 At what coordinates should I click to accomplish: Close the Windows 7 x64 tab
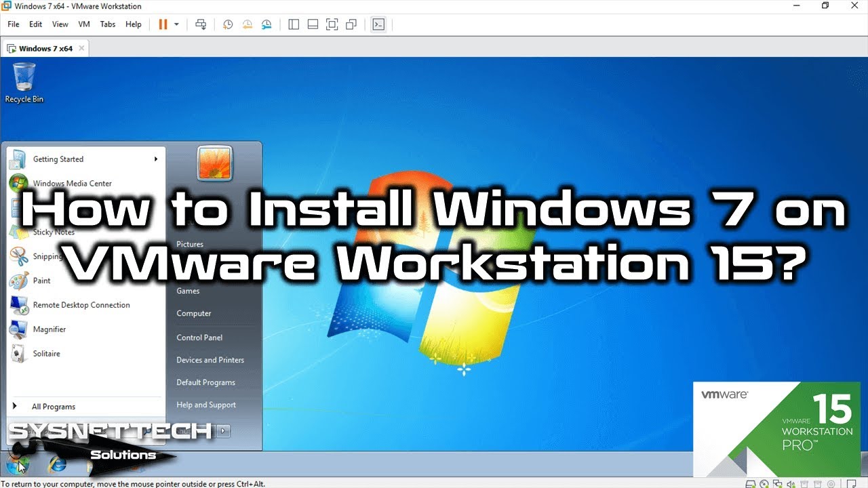point(82,48)
